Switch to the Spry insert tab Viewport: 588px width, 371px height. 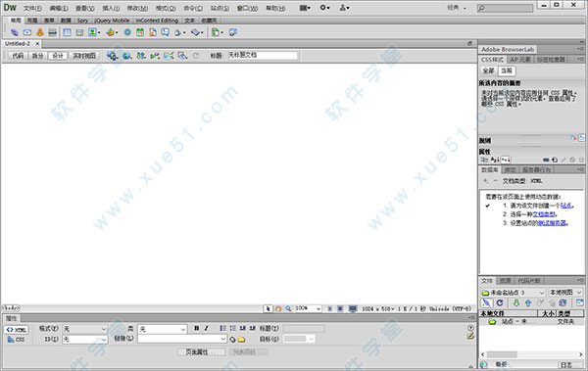click(x=82, y=21)
